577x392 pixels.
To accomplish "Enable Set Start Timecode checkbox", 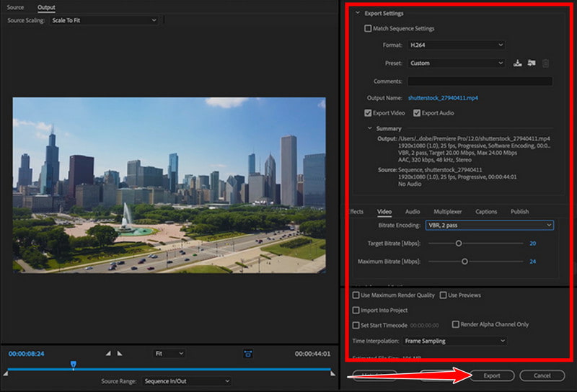I will pyautogui.click(x=356, y=325).
